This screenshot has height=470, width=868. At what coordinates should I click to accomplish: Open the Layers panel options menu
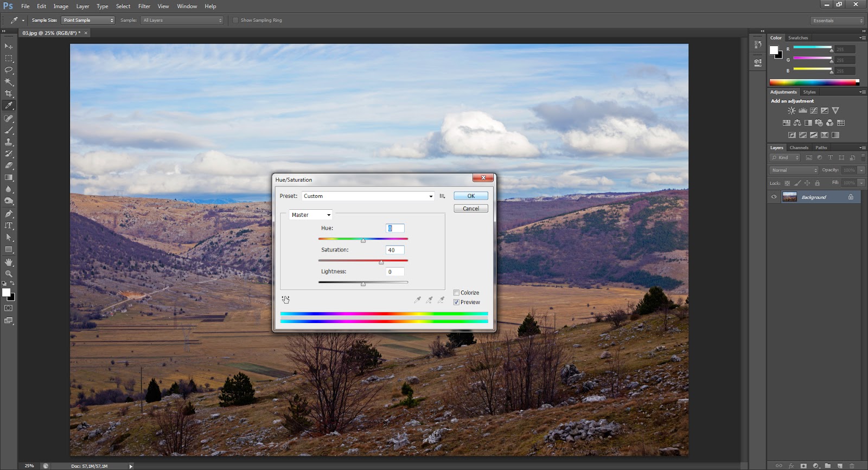click(862, 147)
